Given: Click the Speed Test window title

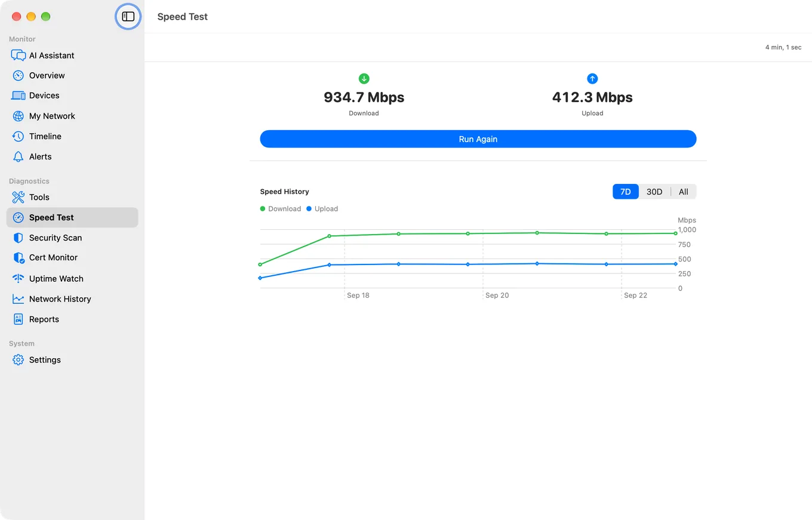Looking at the screenshot, I should 183,17.
